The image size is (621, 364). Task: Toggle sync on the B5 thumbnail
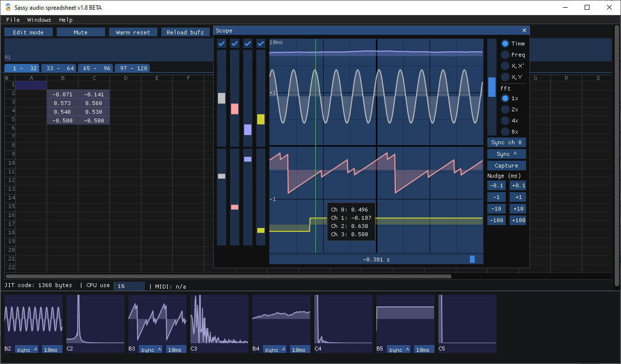tap(398, 349)
